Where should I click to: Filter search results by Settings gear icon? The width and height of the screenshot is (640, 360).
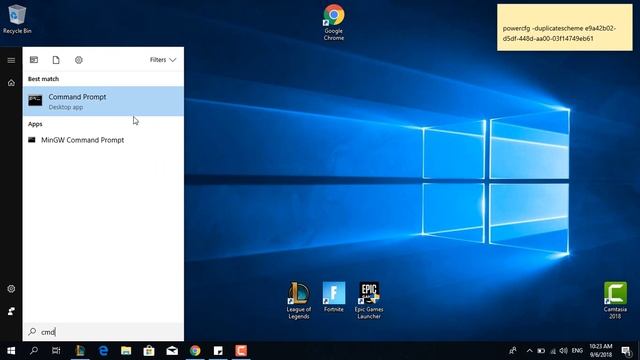pyautogui.click(x=79, y=60)
